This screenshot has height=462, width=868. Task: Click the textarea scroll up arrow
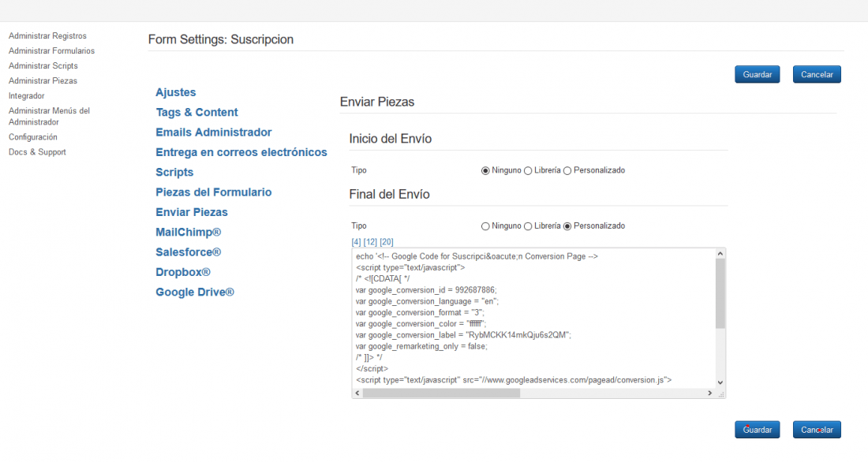tap(720, 253)
